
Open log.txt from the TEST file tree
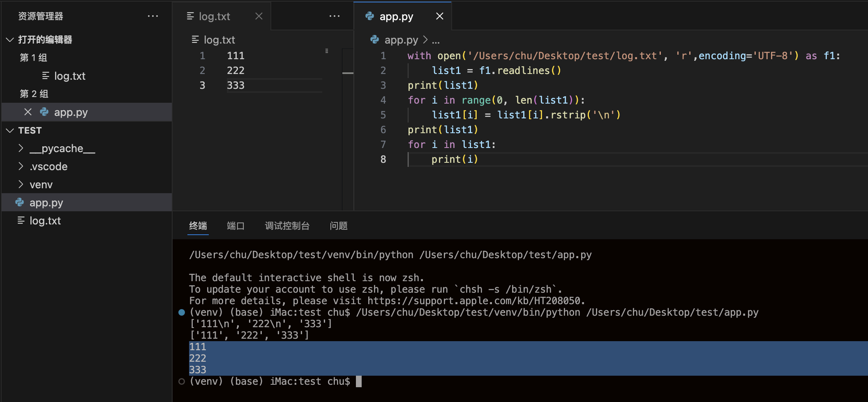click(x=45, y=221)
